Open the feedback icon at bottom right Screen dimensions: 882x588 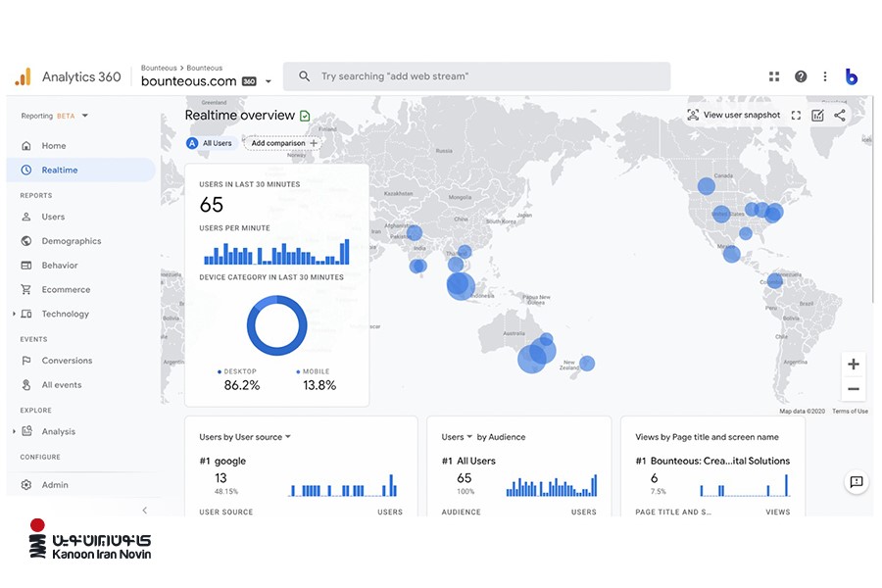(x=857, y=482)
